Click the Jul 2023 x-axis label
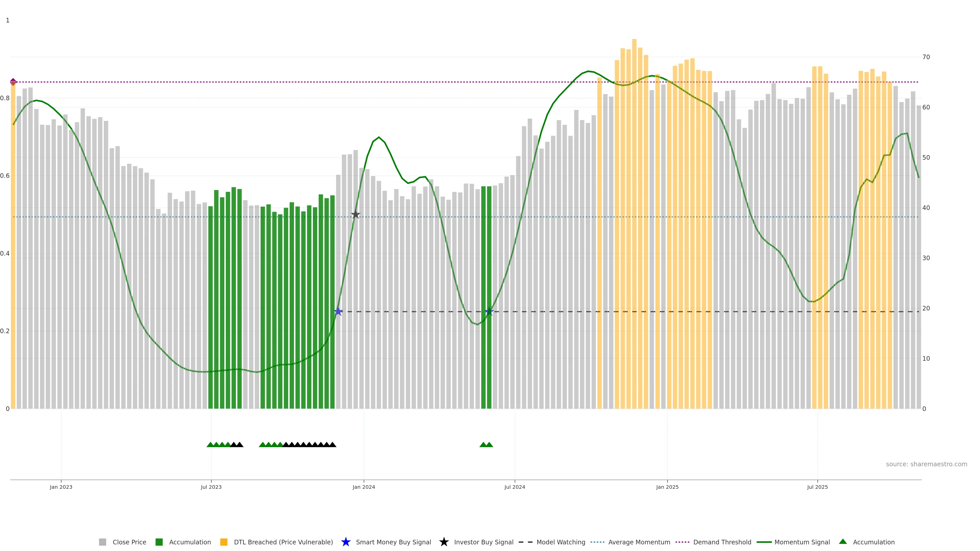 [211, 487]
